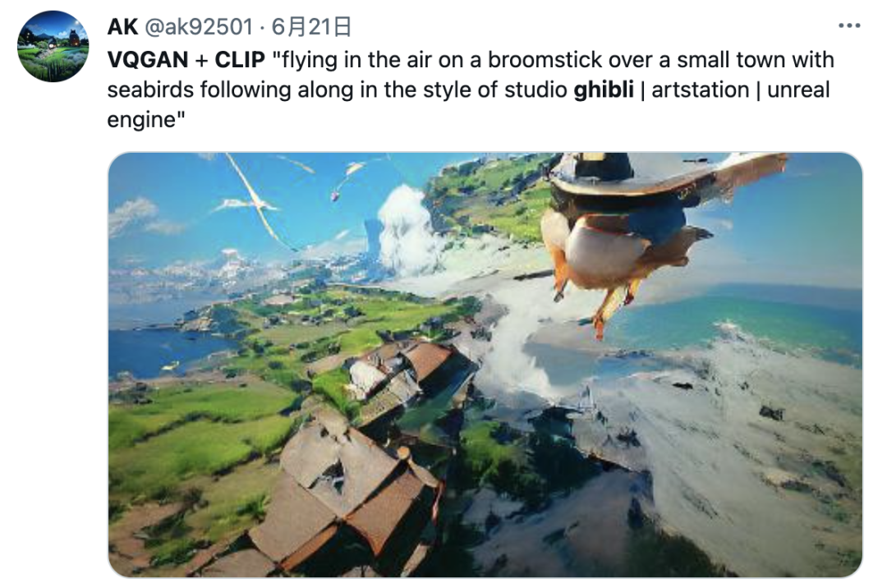Click the white seabird in image sky

[255, 204]
